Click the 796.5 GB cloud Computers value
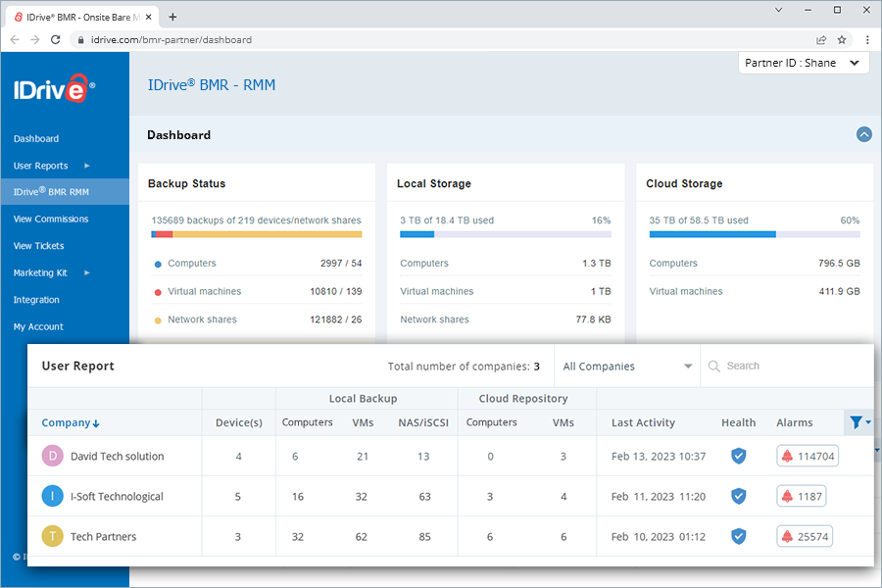Screen dimensions: 882x588 tap(839, 264)
